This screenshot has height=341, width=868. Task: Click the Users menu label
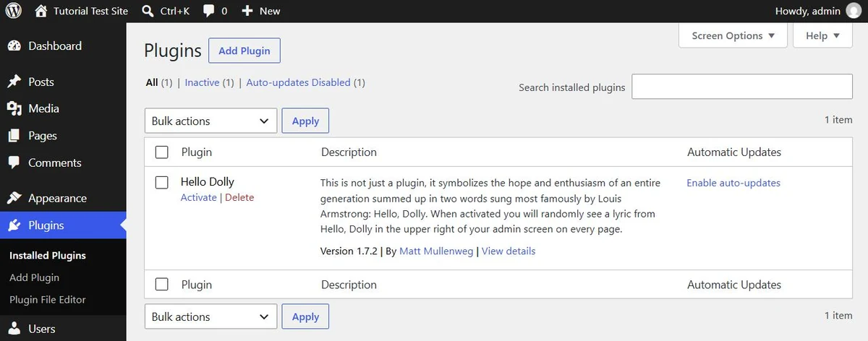click(x=42, y=329)
